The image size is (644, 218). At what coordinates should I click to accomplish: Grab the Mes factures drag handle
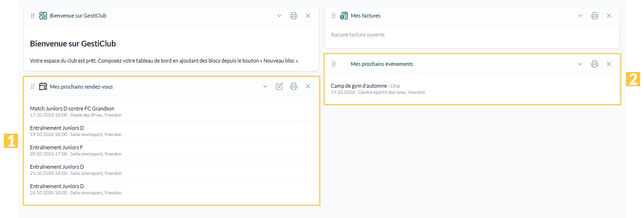(x=334, y=16)
